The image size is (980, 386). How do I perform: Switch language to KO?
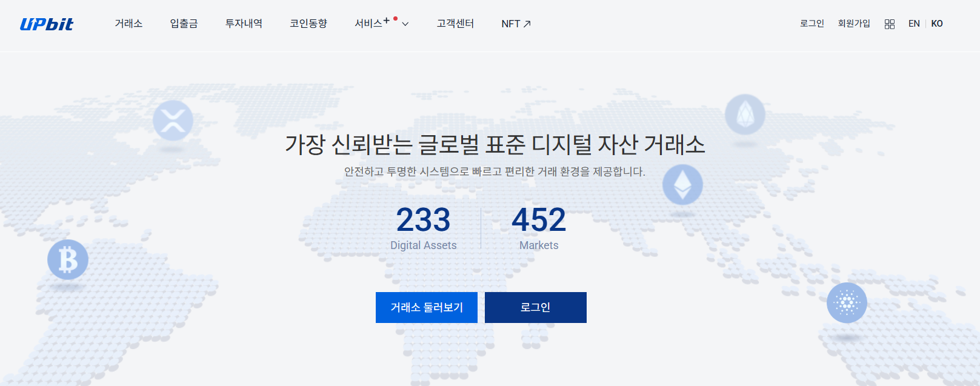click(x=937, y=24)
